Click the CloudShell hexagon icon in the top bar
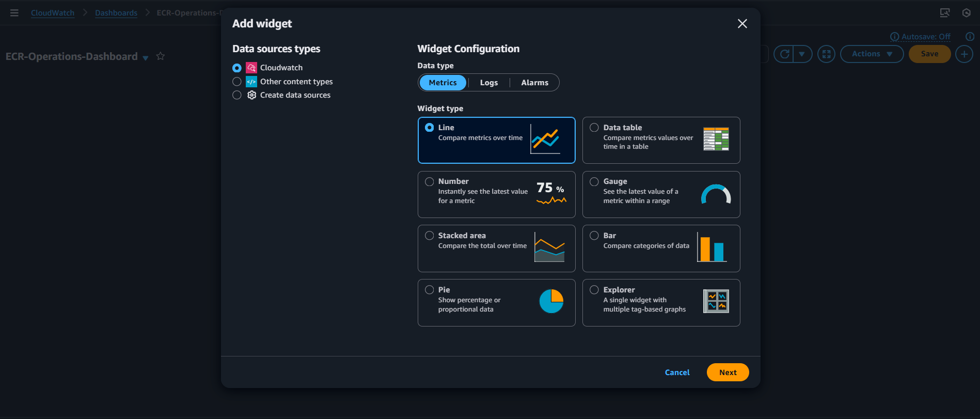This screenshot has height=419, width=980. 967,13
